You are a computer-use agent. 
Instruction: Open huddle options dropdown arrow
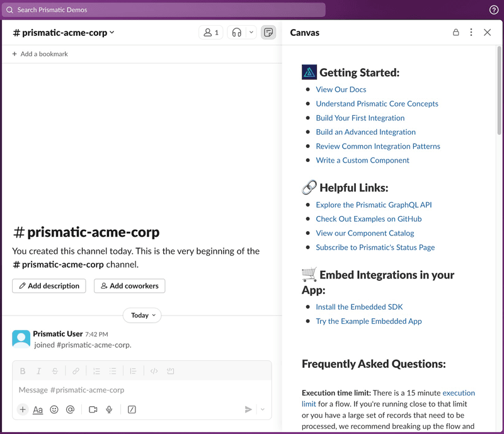click(251, 33)
